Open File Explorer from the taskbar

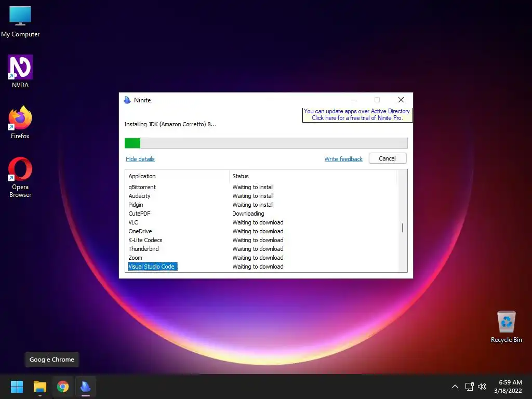(x=39, y=387)
